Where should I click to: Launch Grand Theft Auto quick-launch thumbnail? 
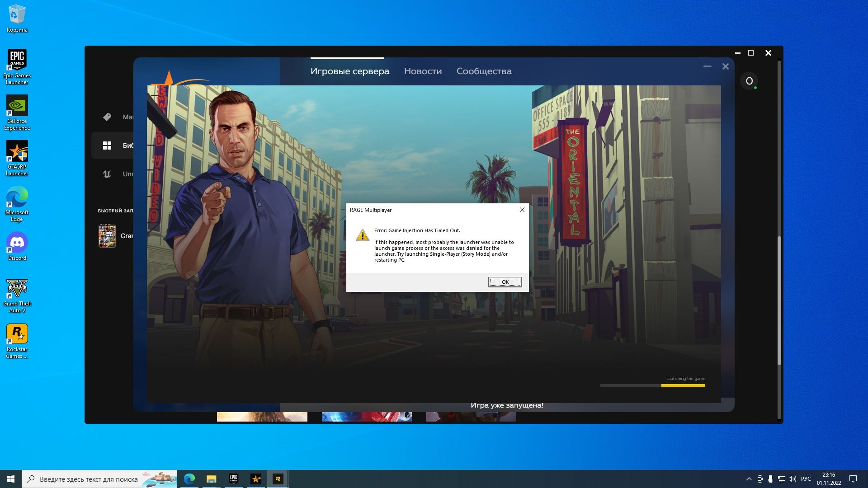[107, 236]
